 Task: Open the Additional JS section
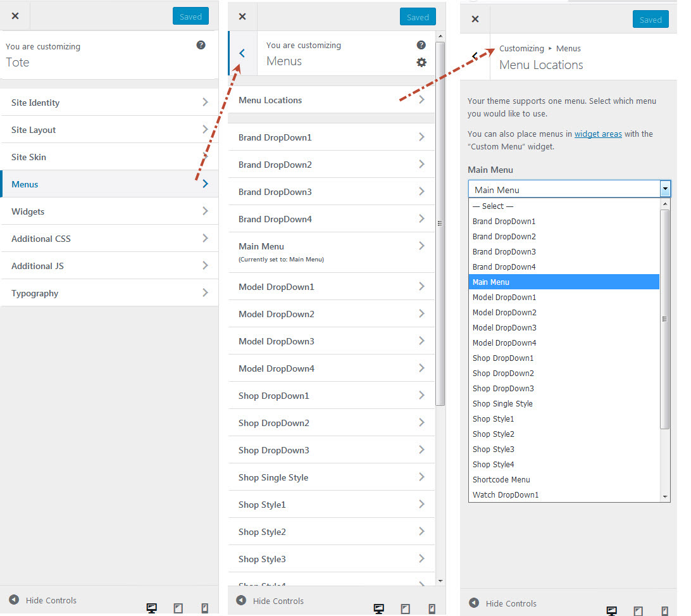(109, 266)
